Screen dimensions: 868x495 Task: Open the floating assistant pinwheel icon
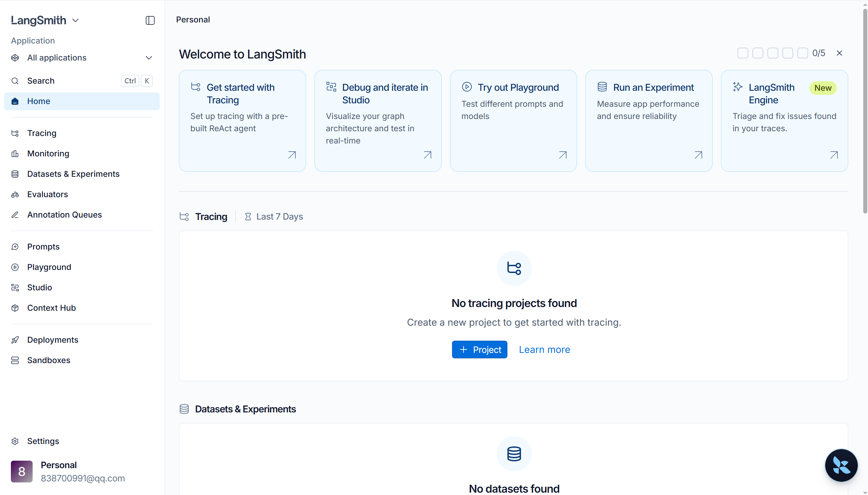[x=841, y=465]
